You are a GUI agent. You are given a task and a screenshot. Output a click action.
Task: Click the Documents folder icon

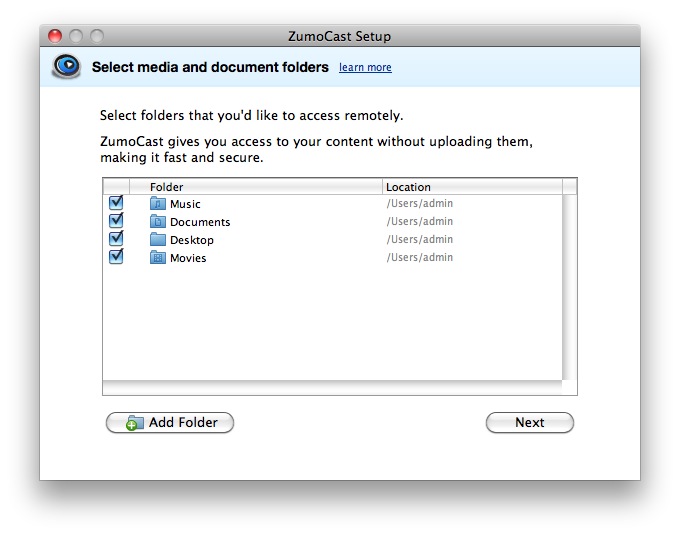pyautogui.click(x=158, y=222)
